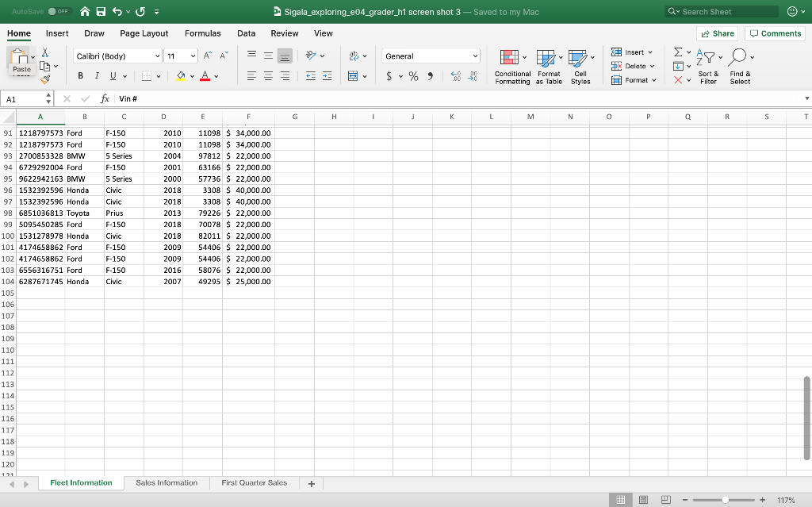812x507 pixels.
Task: Click the Name Box showing A1
Action: pos(24,99)
